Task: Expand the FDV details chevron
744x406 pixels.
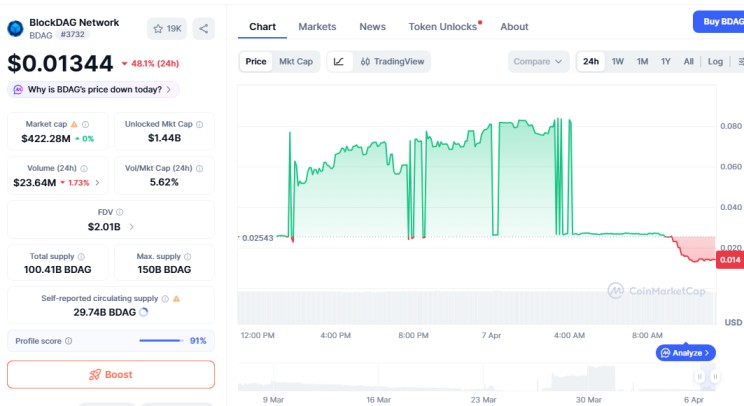Action: click(x=132, y=227)
